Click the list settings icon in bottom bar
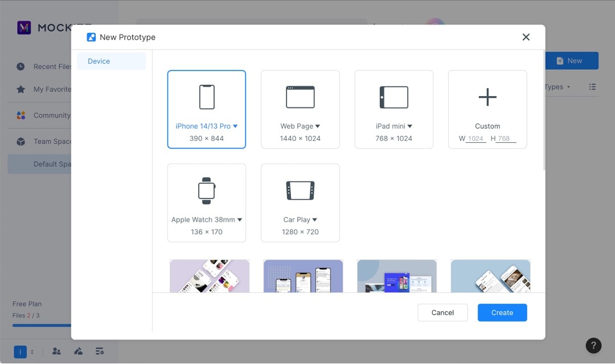 [x=100, y=351]
